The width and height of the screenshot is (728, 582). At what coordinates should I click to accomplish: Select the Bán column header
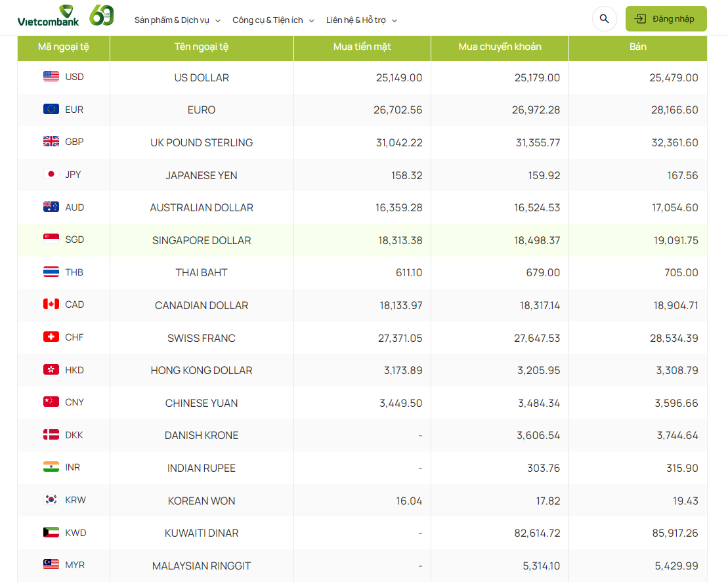pos(637,47)
